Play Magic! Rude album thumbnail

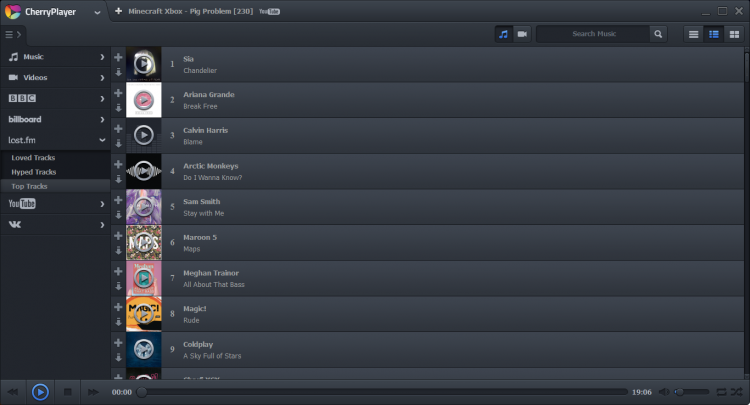[143, 314]
